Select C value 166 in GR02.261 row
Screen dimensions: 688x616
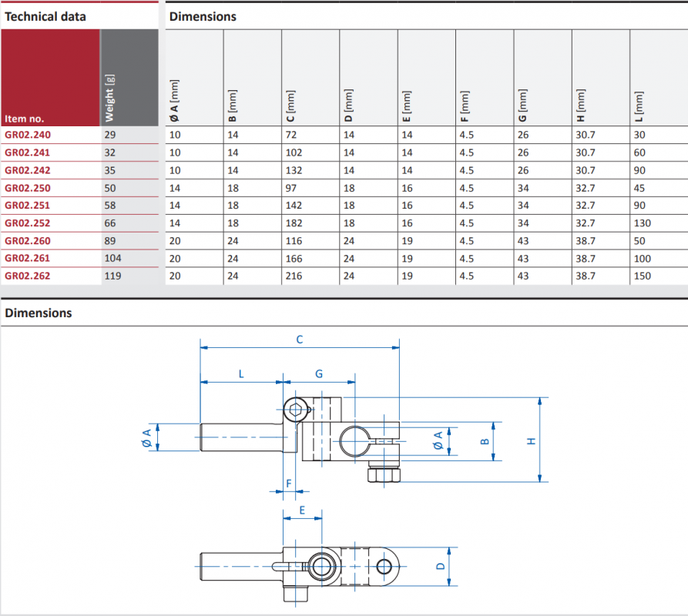coord(294,259)
